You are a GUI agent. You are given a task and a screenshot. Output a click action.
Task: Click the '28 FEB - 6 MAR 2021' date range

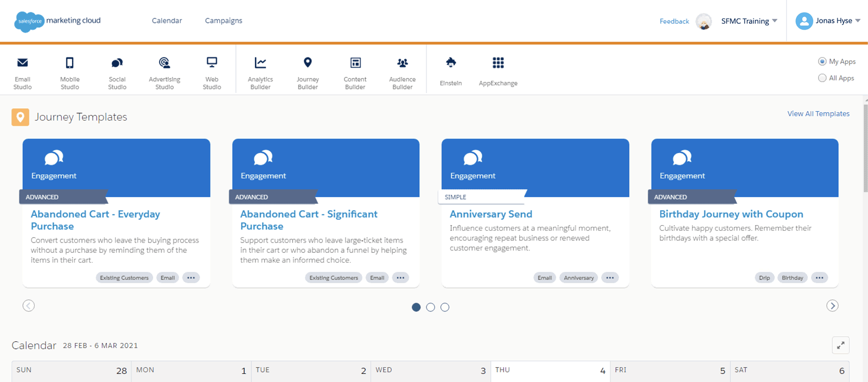tap(100, 346)
